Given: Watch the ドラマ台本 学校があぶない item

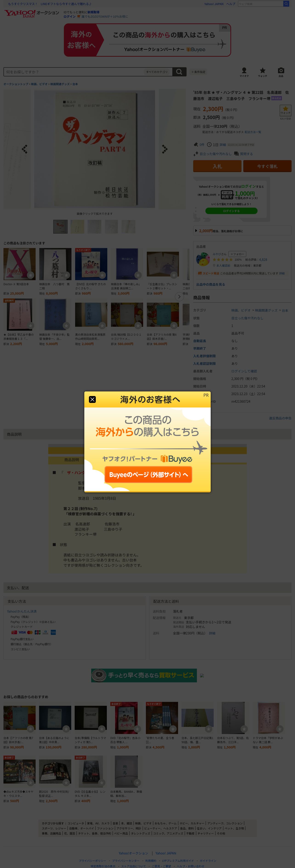Looking at the screenshot, I should (x=280, y=728).
